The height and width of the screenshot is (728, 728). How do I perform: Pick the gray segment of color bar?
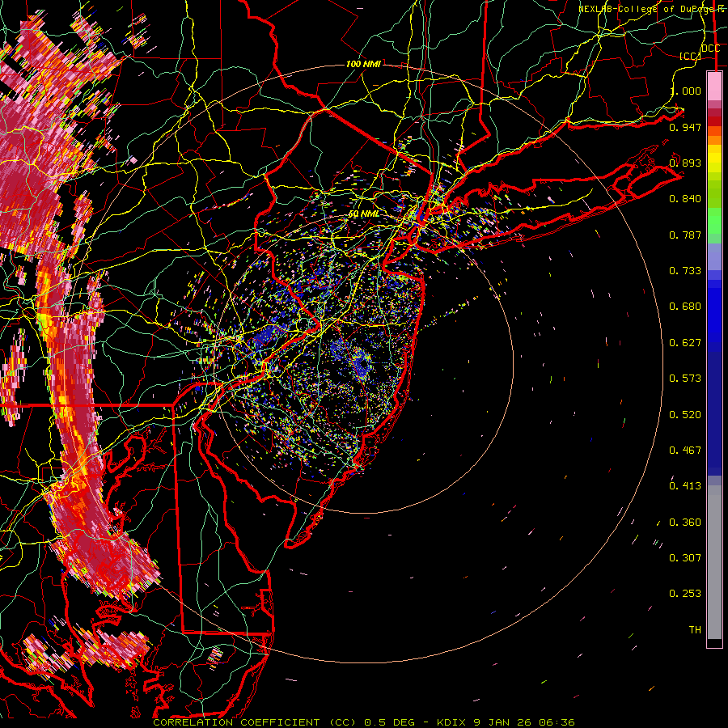(x=714, y=562)
